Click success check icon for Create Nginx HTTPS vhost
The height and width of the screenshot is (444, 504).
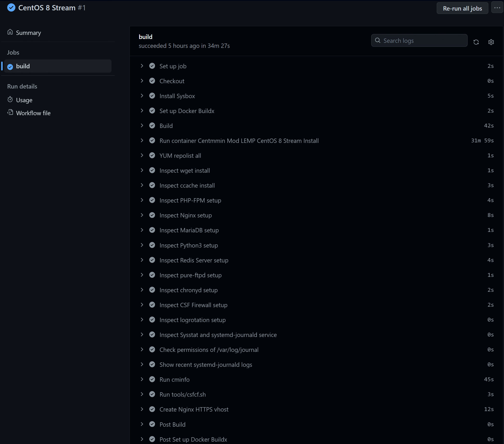pos(152,409)
